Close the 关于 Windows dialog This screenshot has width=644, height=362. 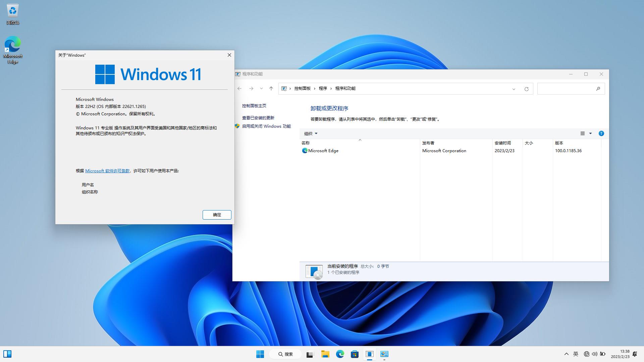(x=229, y=55)
